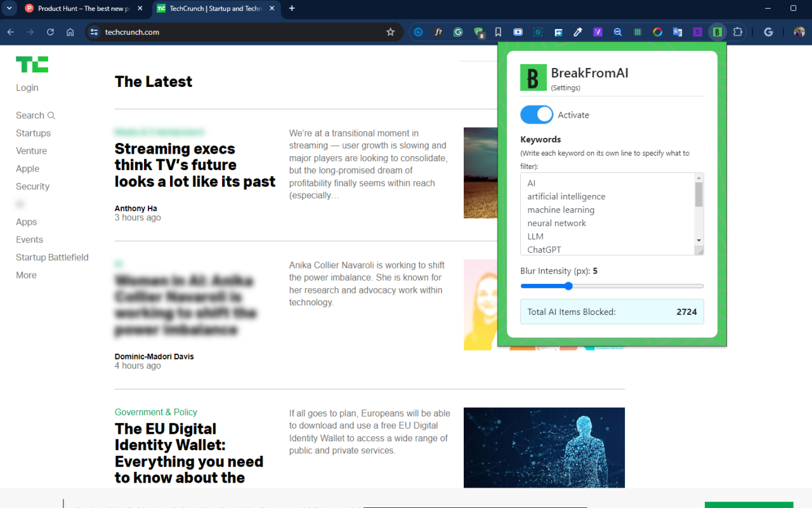Click the streaming article field thumbnail

pos(480,173)
